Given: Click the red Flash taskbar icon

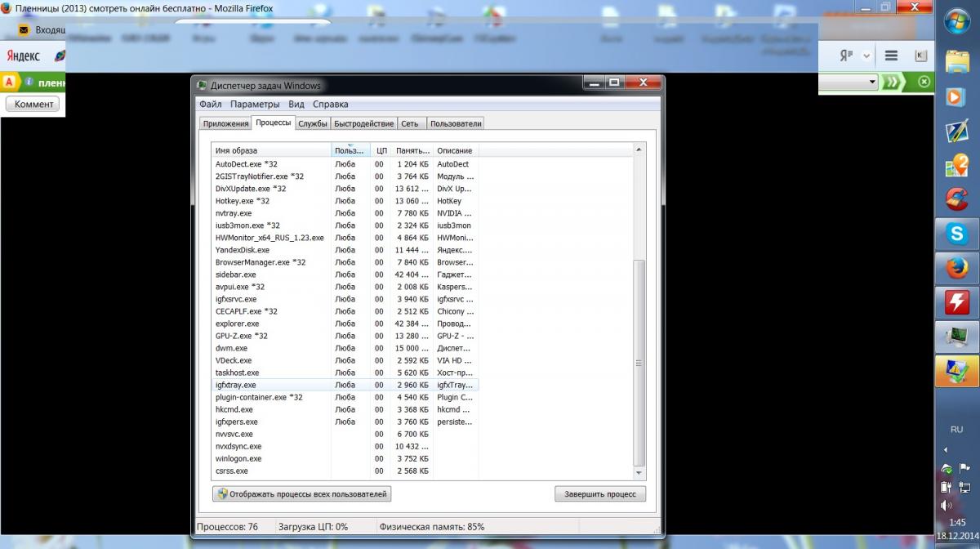Looking at the screenshot, I should click(x=956, y=303).
